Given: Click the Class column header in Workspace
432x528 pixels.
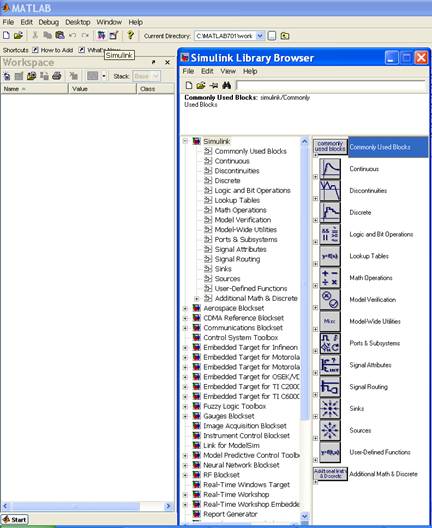Looking at the screenshot, I should click(x=156, y=89).
